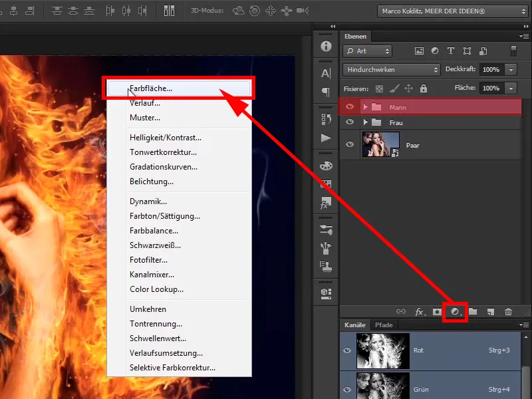Click the new adjustment layer icon
Viewport: 532px width, 399px height.
click(456, 312)
